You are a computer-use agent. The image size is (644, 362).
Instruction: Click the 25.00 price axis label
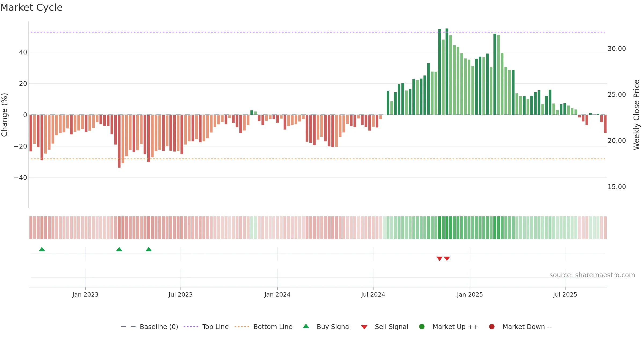(617, 95)
